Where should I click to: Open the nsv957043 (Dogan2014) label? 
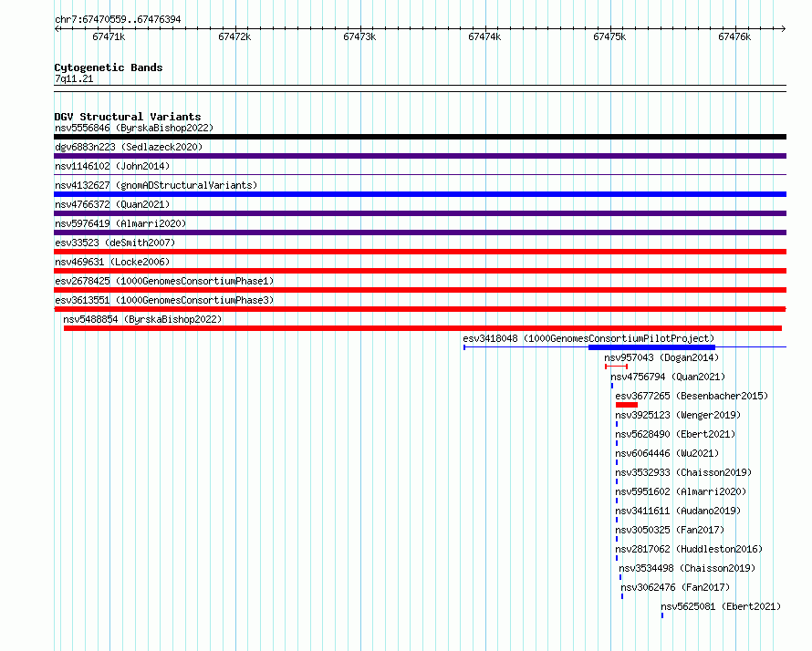point(661,357)
